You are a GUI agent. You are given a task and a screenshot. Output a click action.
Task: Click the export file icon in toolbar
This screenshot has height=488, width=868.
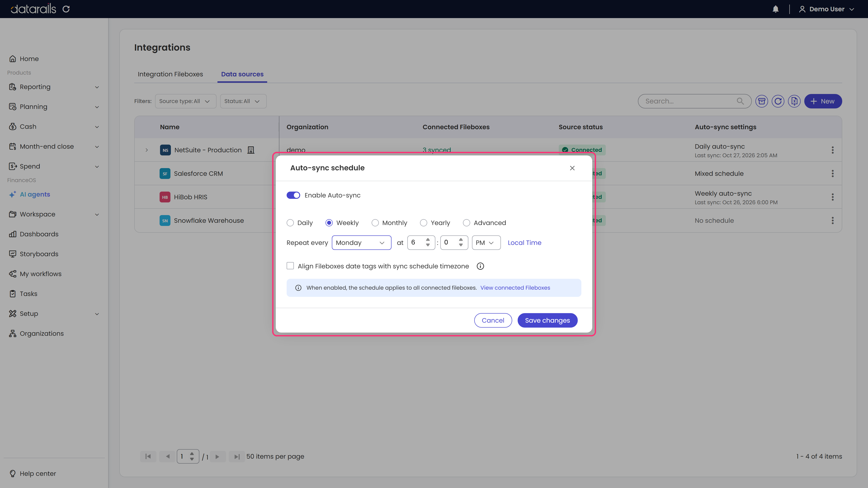tap(794, 101)
